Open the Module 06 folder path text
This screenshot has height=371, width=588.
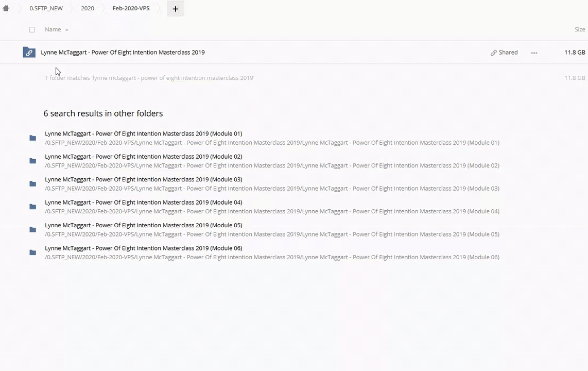tap(272, 257)
